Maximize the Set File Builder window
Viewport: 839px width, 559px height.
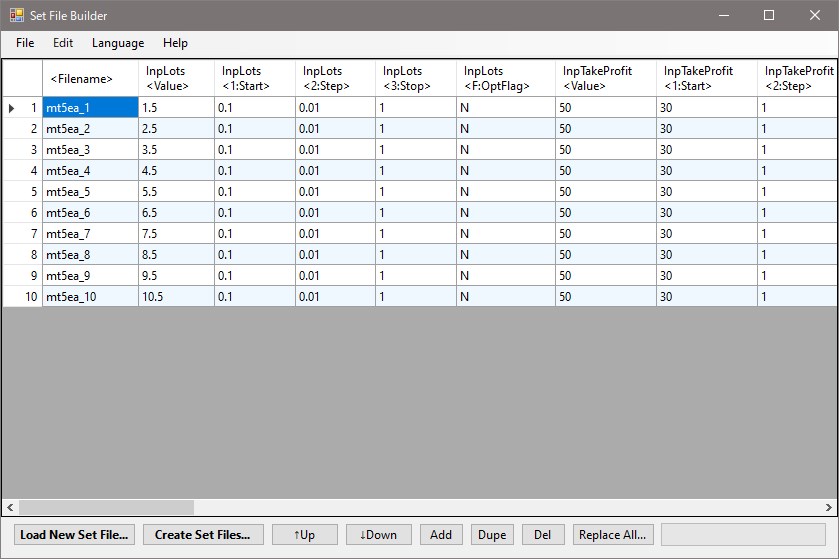click(769, 15)
